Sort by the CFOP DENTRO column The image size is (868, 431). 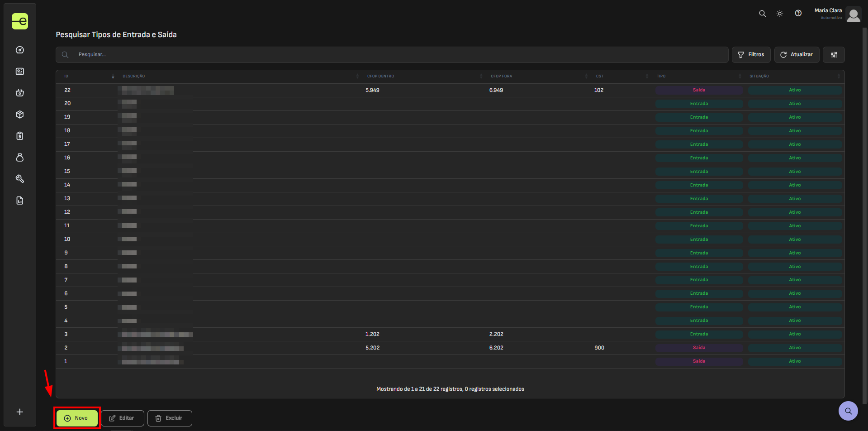(380, 76)
